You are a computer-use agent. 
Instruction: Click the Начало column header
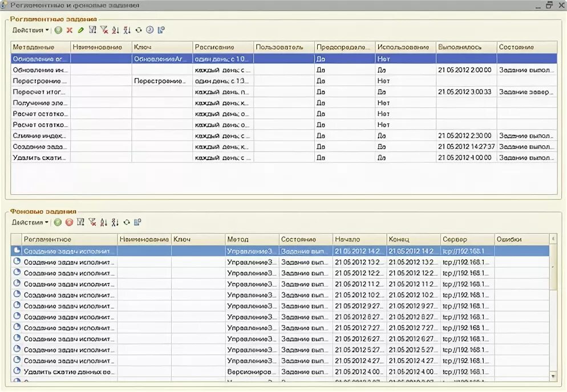pyautogui.click(x=359, y=239)
